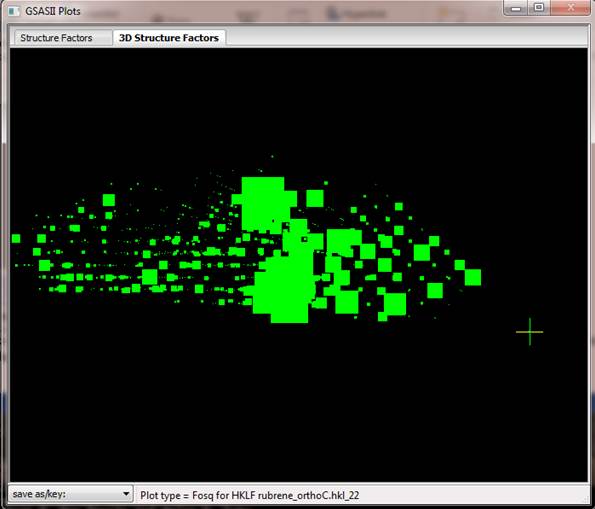Click the yellow crosshair marker in plot
Viewport: 595px width, 509px height.
coord(529,332)
